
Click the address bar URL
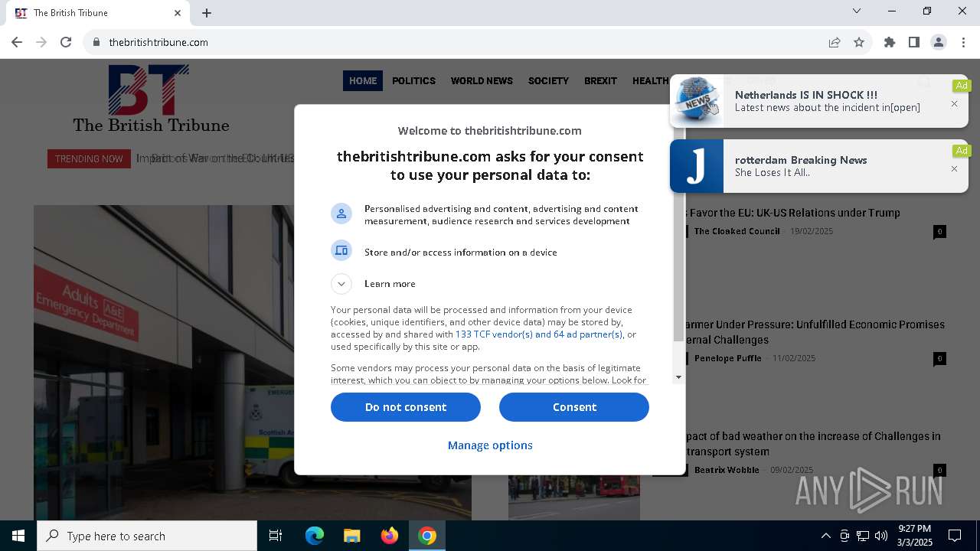[x=158, y=42]
